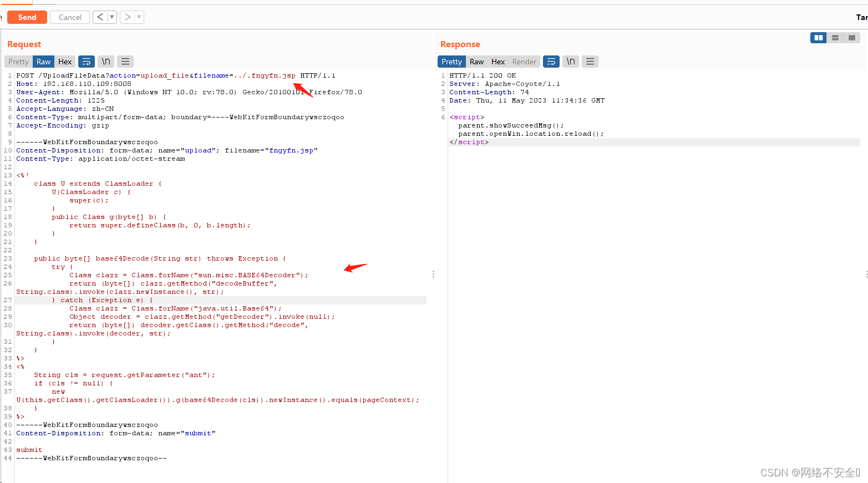The height and width of the screenshot is (483, 868).
Task: Click response Content-Length: 74 line
Action: 489,92
